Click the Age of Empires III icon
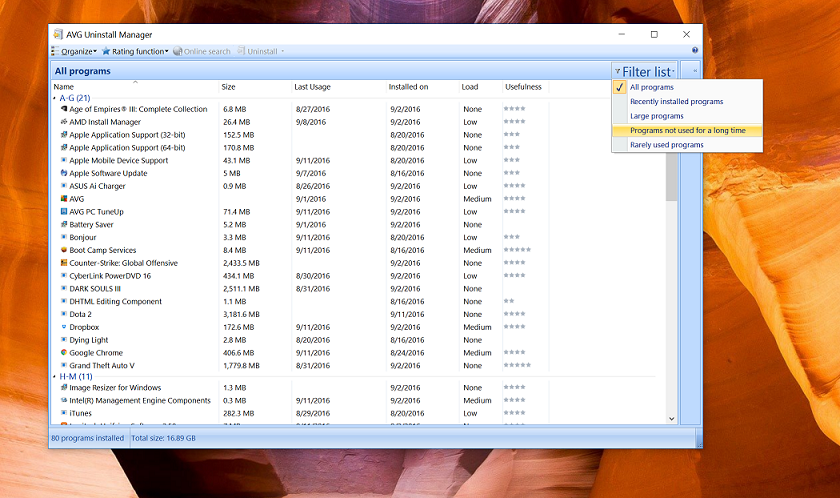This screenshot has width=840, height=498. pyautogui.click(x=64, y=109)
